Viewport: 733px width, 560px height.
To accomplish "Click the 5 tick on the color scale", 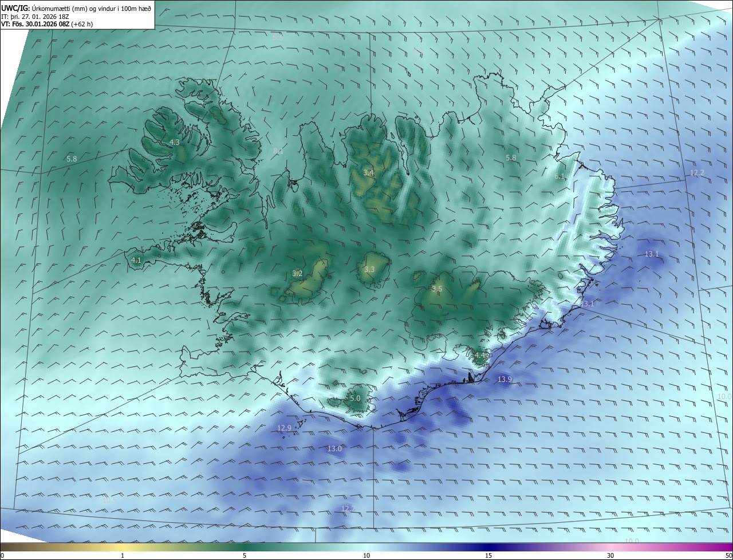I will (245, 555).
